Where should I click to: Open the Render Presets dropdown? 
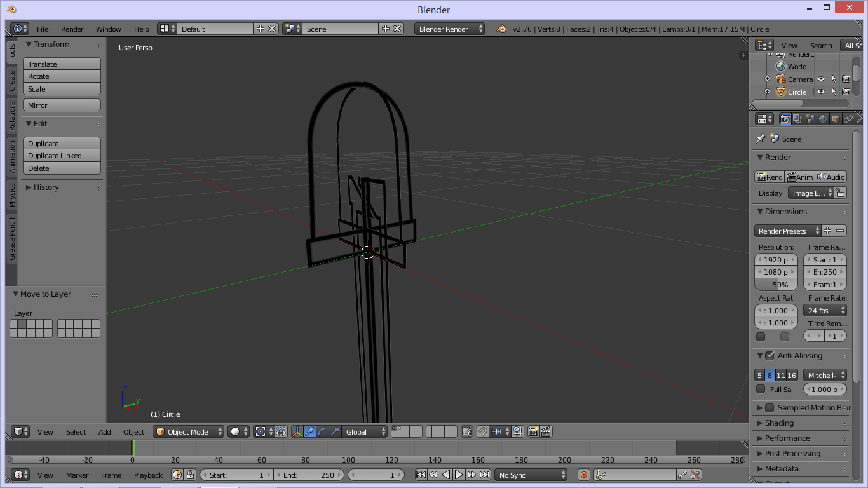(788, 231)
